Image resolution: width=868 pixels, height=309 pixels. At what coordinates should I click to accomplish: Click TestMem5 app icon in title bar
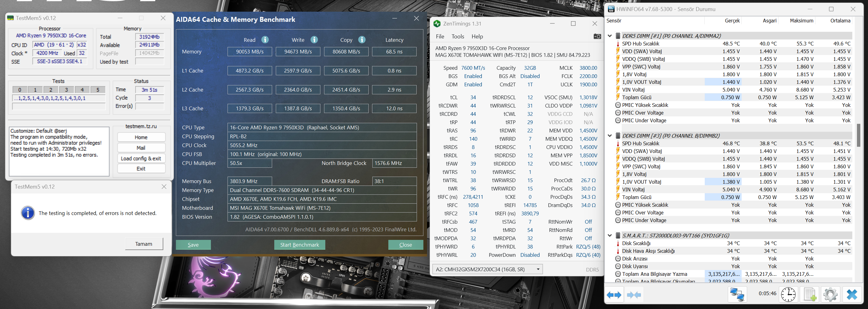(x=10, y=18)
